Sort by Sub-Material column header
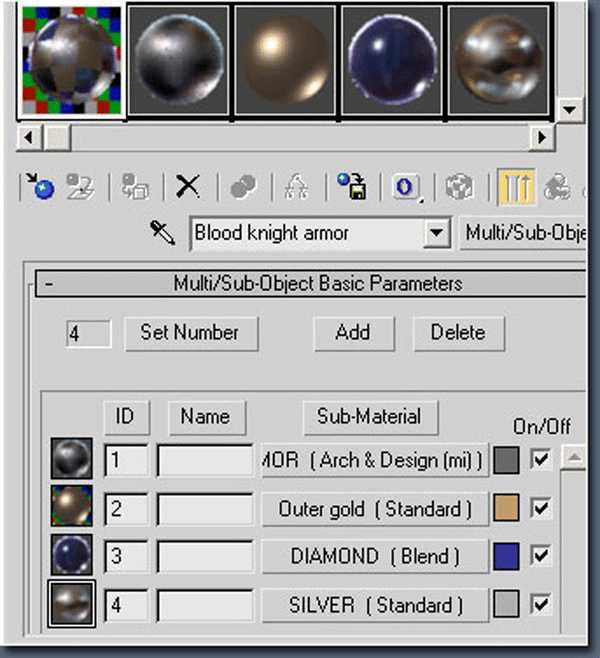Screen dimensions: 600x658 (370, 417)
